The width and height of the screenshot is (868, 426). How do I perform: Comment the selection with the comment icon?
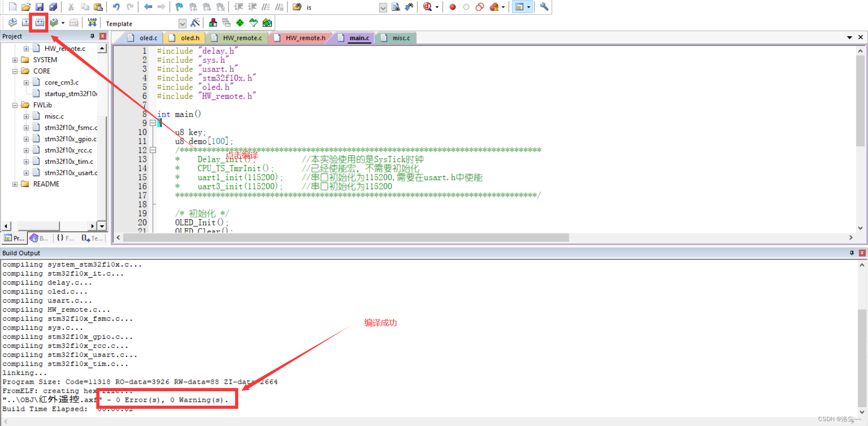coord(266,7)
